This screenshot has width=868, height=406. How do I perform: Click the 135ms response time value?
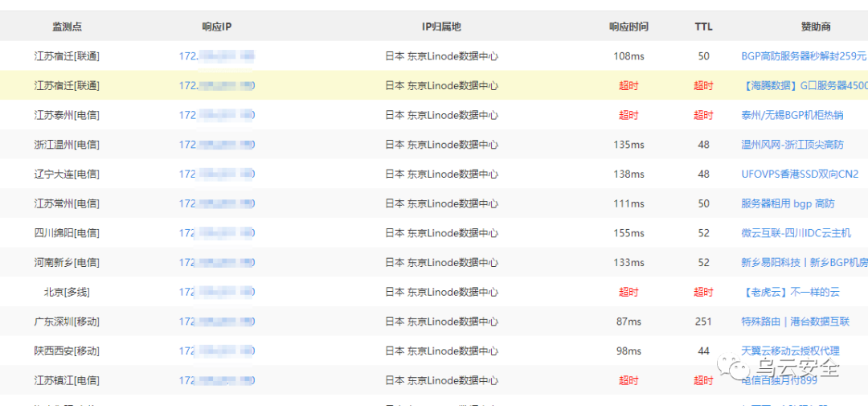coord(628,145)
